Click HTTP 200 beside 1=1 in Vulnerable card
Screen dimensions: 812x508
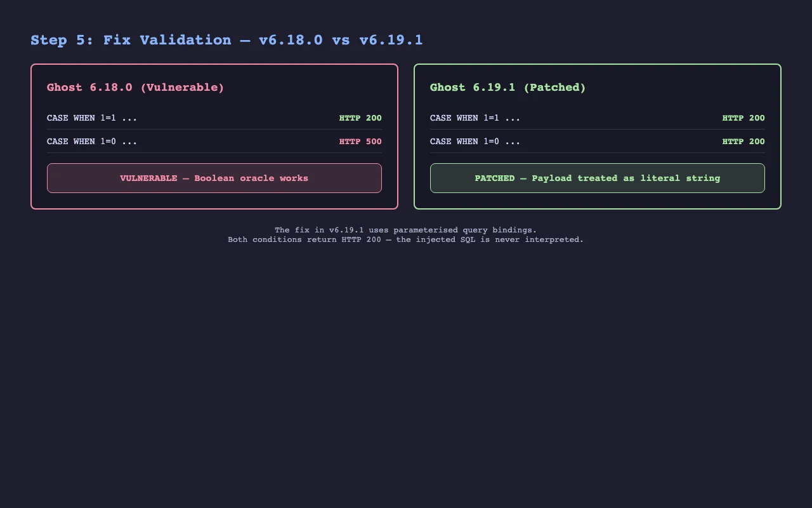tap(360, 118)
